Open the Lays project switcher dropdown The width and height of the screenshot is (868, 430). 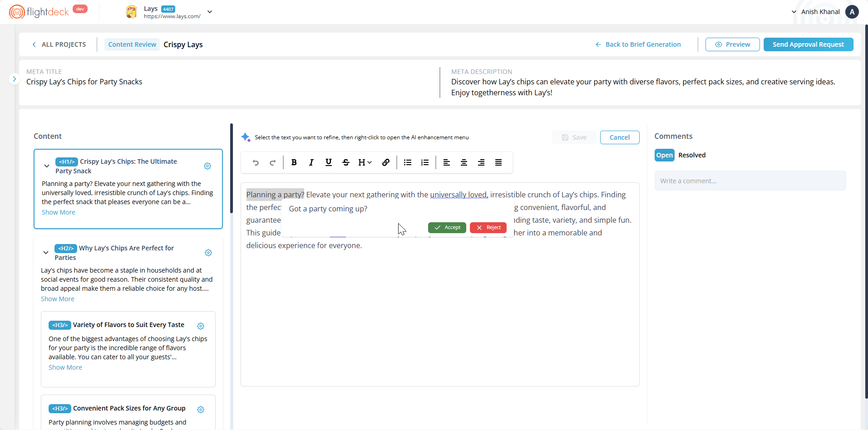coord(210,12)
